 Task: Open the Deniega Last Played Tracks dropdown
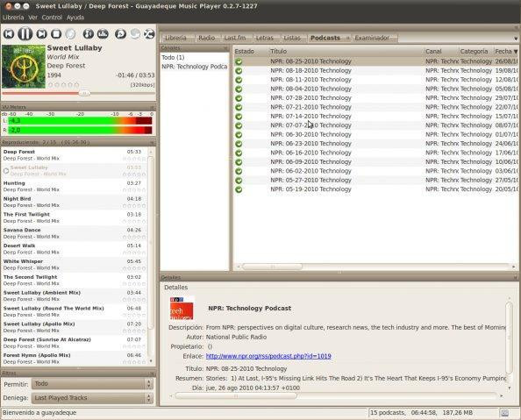click(x=92, y=398)
